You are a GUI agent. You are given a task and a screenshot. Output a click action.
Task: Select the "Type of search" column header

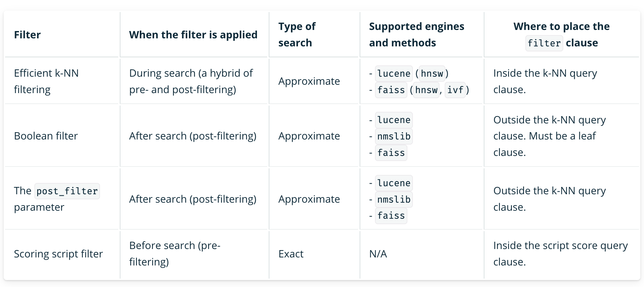pyautogui.click(x=297, y=34)
